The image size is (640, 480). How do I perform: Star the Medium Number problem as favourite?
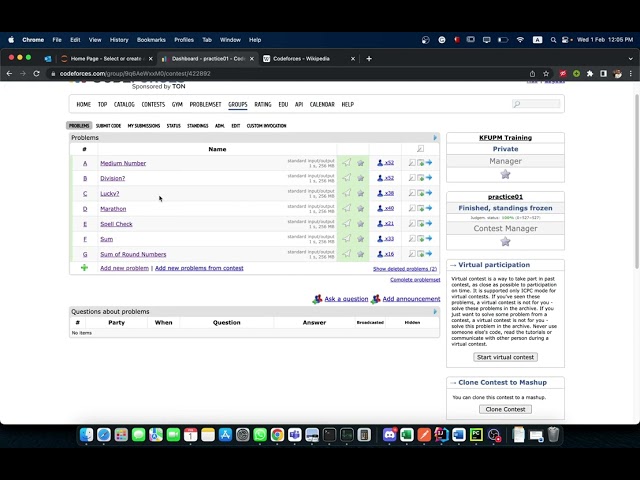pyautogui.click(x=360, y=163)
